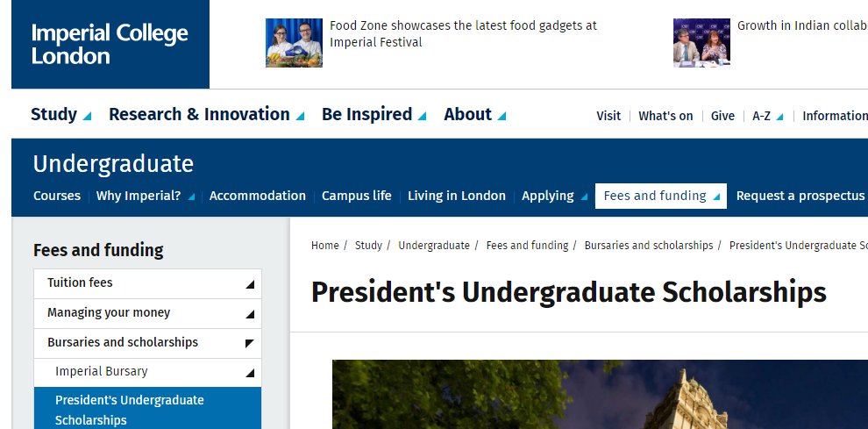Expand the Tuition fees sidebar arrow

point(250,284)
